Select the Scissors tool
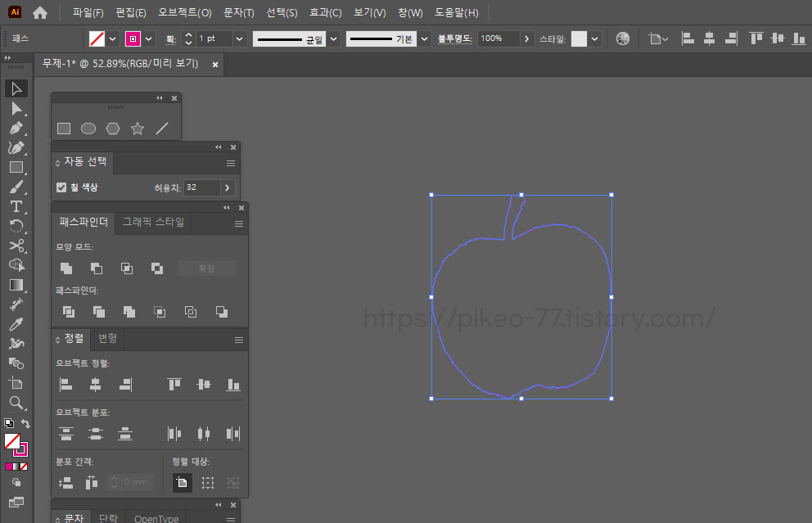 coord(16,246)
